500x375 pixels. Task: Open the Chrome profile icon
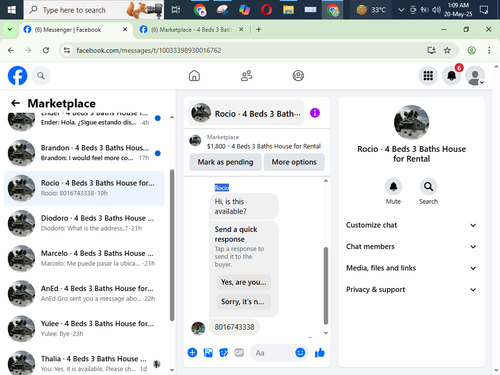pos(471,50)
